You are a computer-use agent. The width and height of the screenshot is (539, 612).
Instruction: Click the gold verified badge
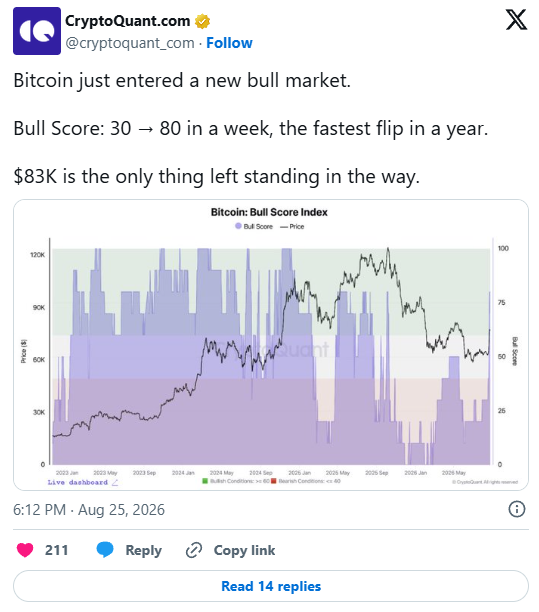pos(203,21)
